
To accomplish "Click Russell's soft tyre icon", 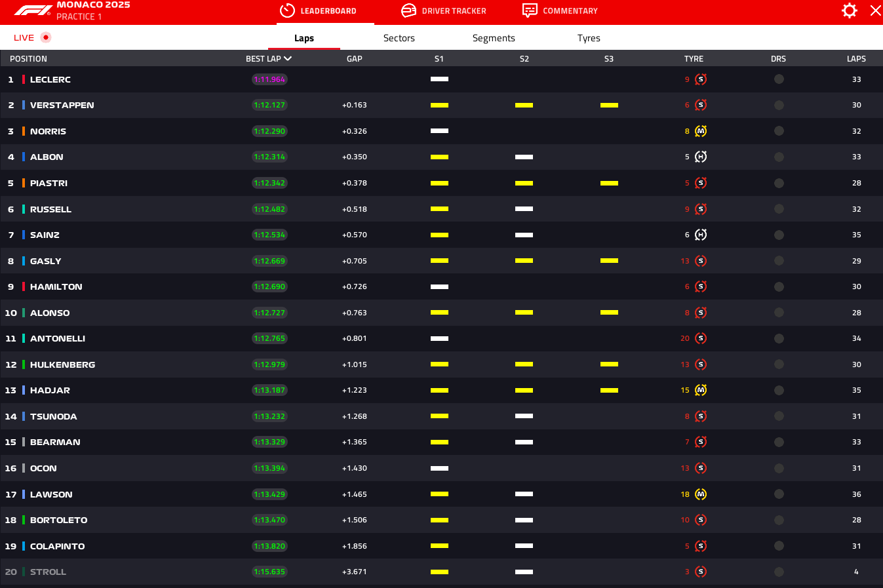I will click(x=701, y=209).
